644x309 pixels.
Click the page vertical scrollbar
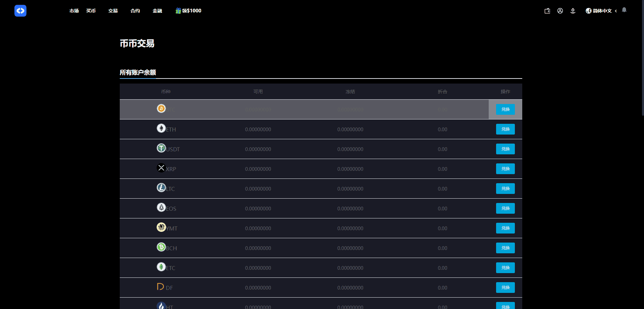point(642,67)
